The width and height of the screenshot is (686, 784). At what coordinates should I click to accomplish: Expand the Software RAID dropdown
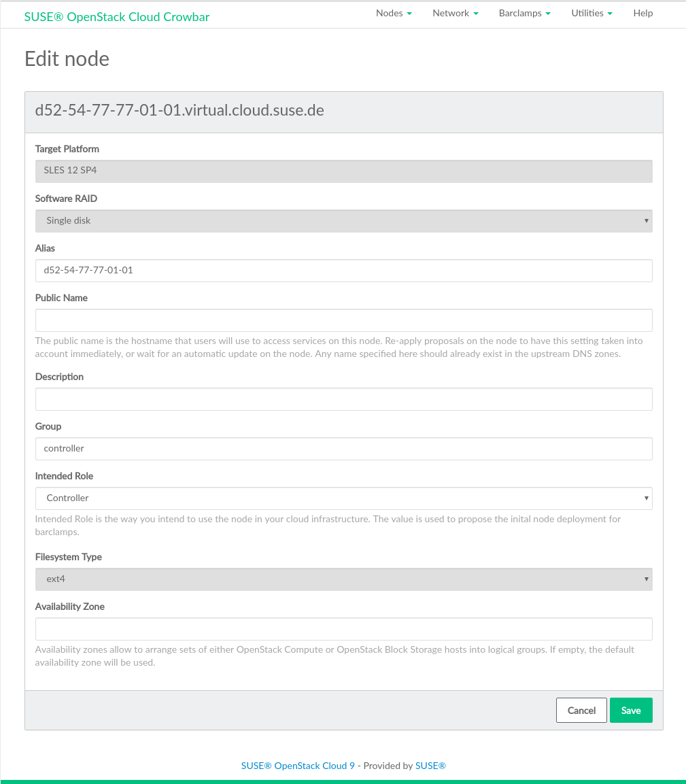click(x=343, y=221)
